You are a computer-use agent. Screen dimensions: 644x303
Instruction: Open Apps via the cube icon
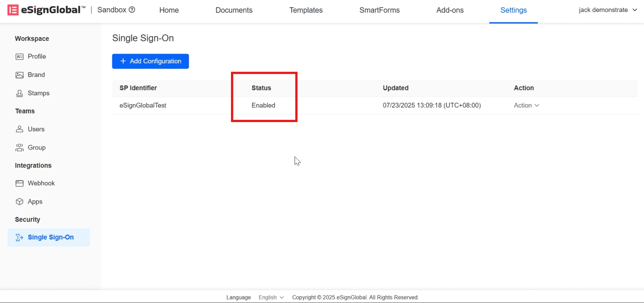tap(20, 201)
